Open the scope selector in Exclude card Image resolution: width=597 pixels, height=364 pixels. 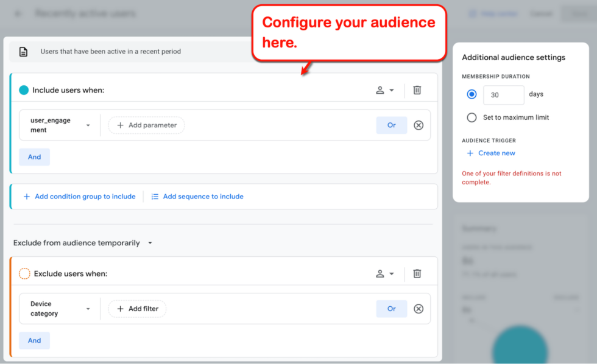coord(385,273)
